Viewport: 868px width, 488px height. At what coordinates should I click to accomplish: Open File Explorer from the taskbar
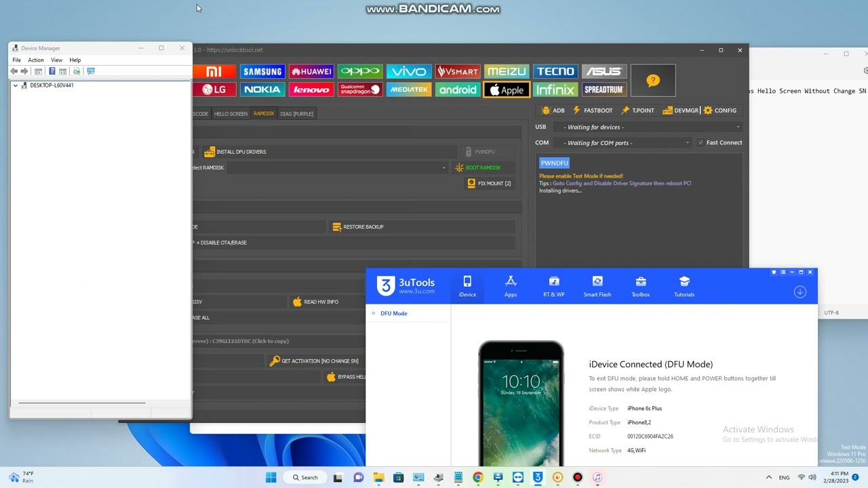[378, 477]
